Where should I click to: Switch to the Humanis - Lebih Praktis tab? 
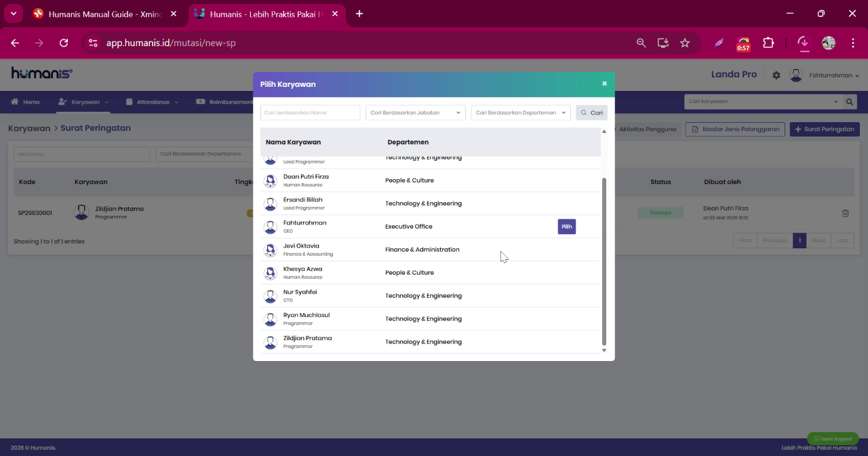tap(266, 14)
